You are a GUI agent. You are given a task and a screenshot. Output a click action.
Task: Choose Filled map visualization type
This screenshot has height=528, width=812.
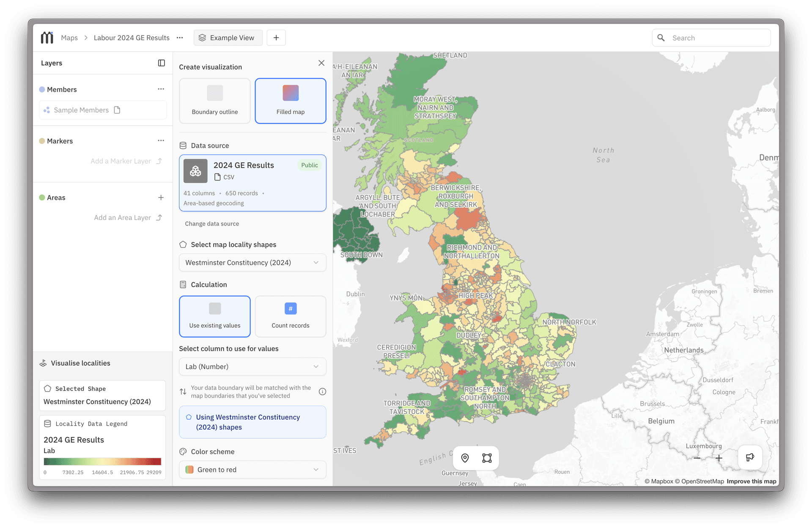[x=291, y=101]
